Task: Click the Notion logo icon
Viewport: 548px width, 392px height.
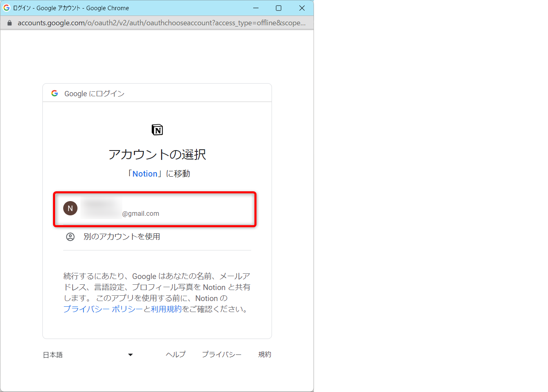Action: [x=157, y=130]
